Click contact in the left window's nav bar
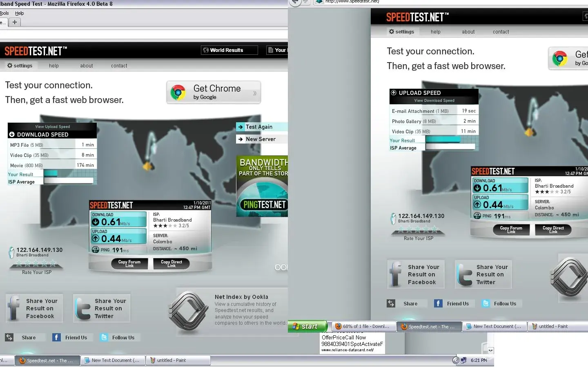 [119, 65]
